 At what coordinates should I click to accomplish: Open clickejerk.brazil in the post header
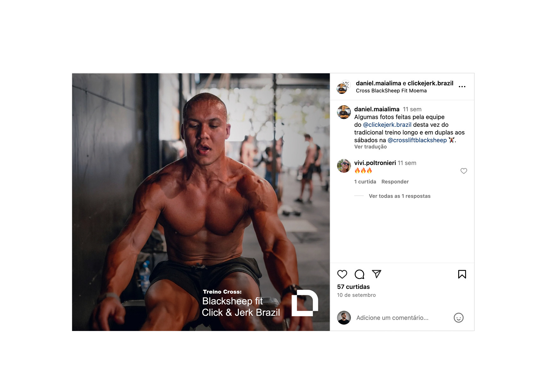[x=430, y=83]
